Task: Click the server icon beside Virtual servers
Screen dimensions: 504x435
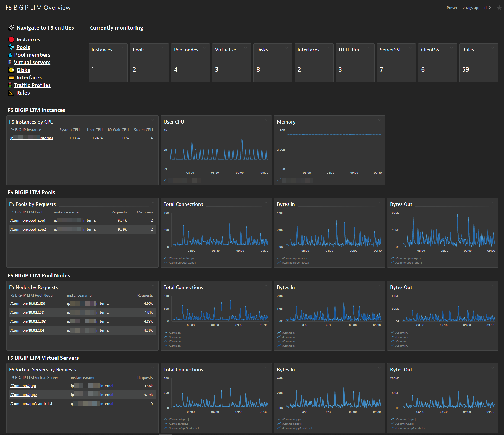Action: point(10,62)
